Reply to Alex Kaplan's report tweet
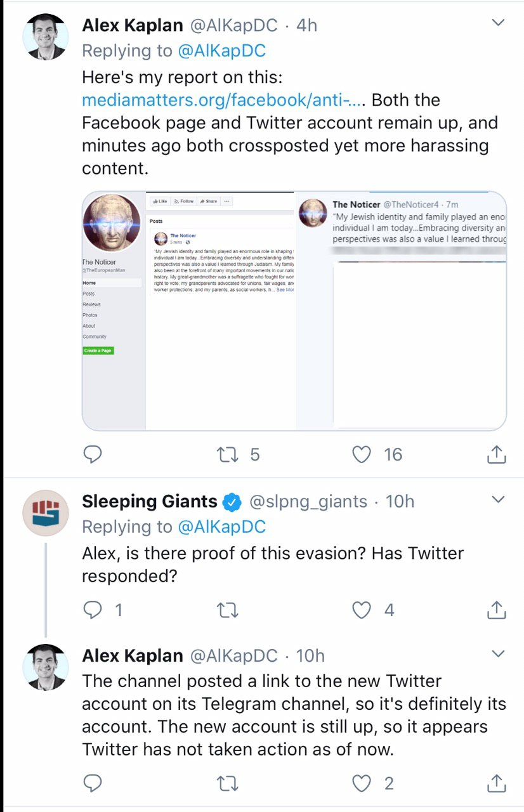 coord(93,454)
